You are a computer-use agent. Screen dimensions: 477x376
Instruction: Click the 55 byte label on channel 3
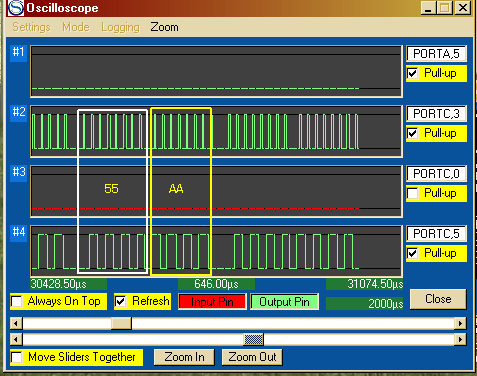tap(111, 189)
